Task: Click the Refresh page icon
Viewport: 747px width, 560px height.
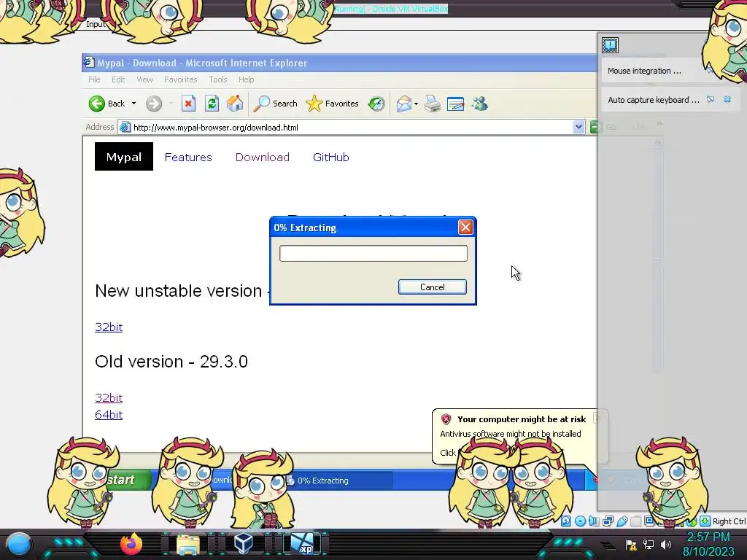Action: tap(212, 104)
